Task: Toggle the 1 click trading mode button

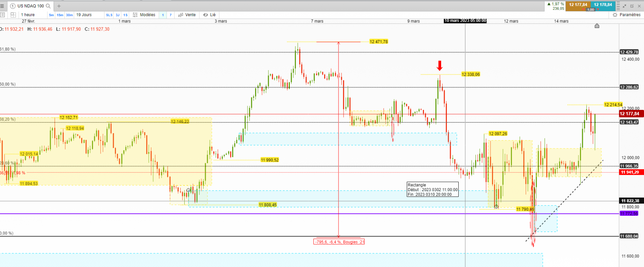Action: [x=163, y=15]
